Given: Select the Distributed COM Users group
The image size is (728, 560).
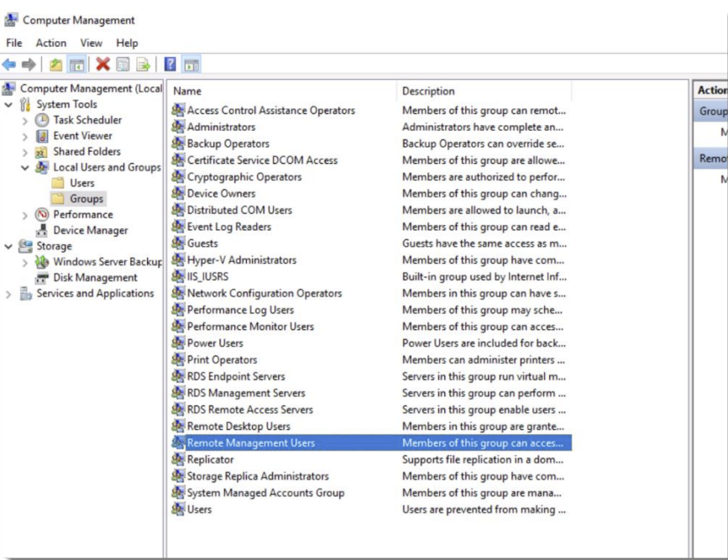Looking at the screenshot, I should pos(239,211).
